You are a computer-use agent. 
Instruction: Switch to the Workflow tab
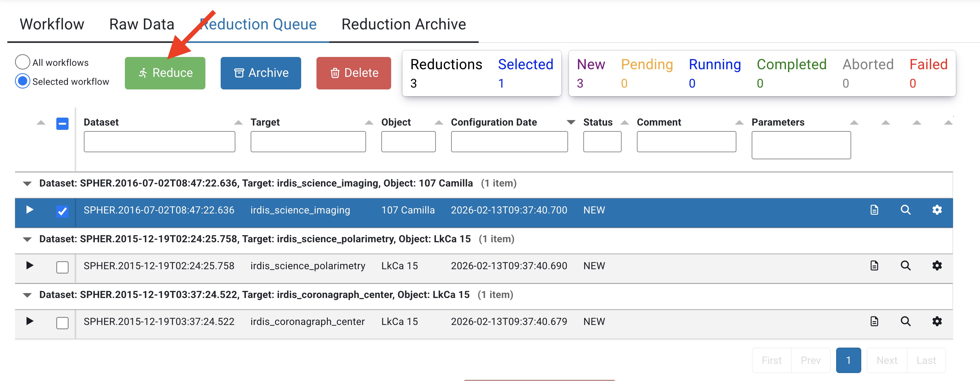52,25
